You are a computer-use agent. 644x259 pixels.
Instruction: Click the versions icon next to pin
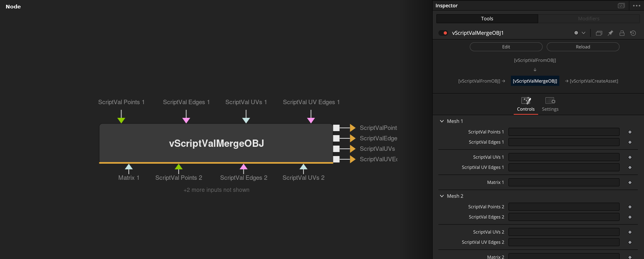(x=599, y=33)
